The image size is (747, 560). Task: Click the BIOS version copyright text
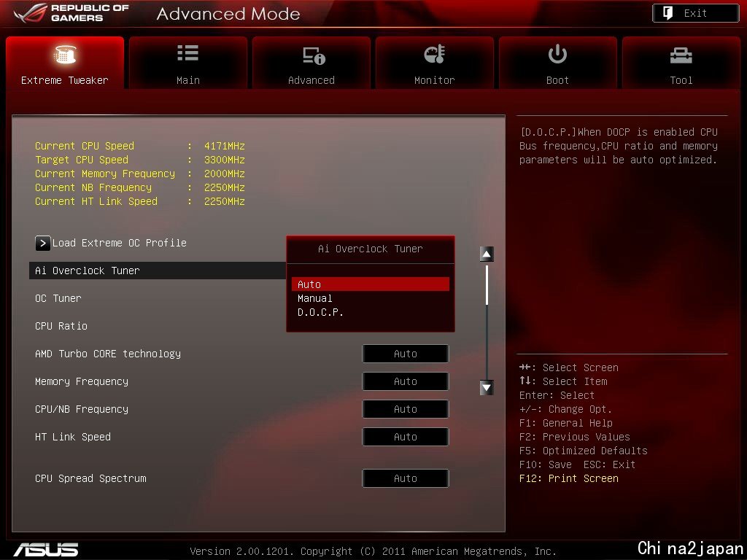[373, 551]
